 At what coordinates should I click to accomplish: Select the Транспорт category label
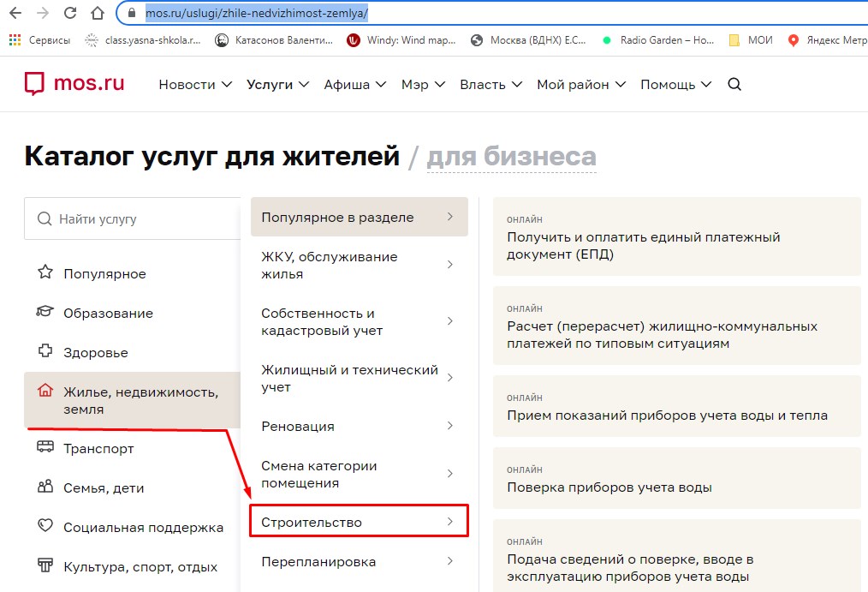tap(98, 448)
